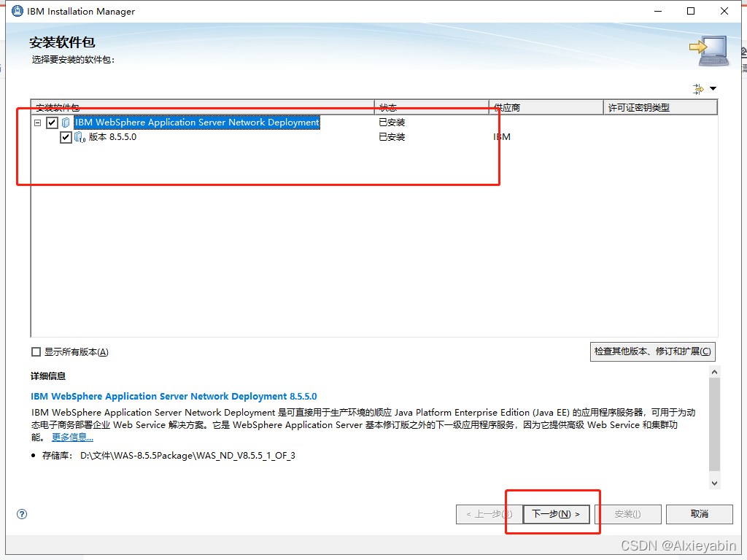Open the help question mark icon

[21, 514]
